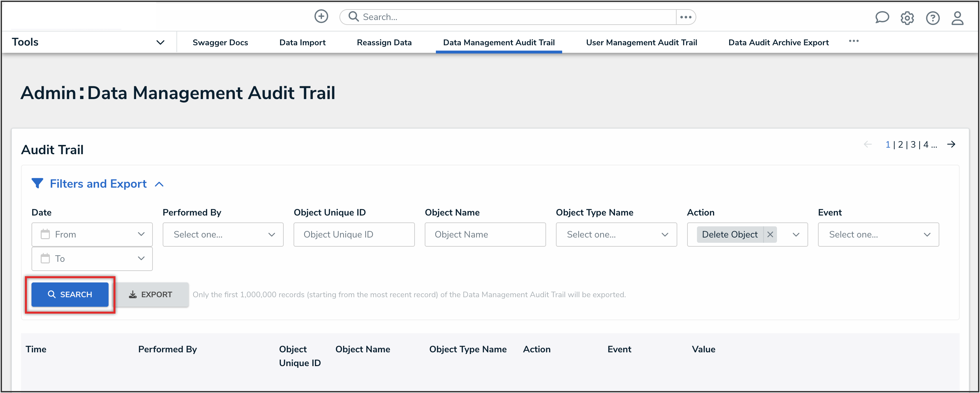The height and width of the screenshot is (393, 980).
Task: Open the chat bubble icon
Action: click(x=882, y=17)
